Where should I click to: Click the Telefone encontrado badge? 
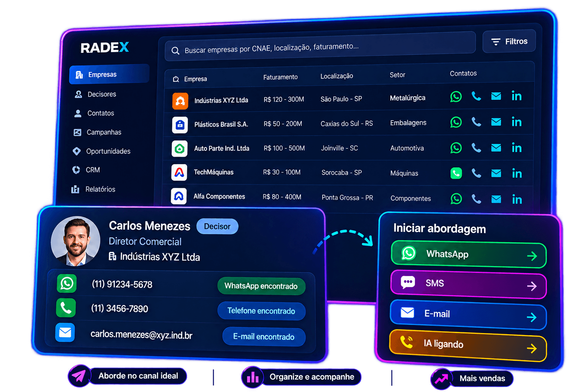(261, 311)
